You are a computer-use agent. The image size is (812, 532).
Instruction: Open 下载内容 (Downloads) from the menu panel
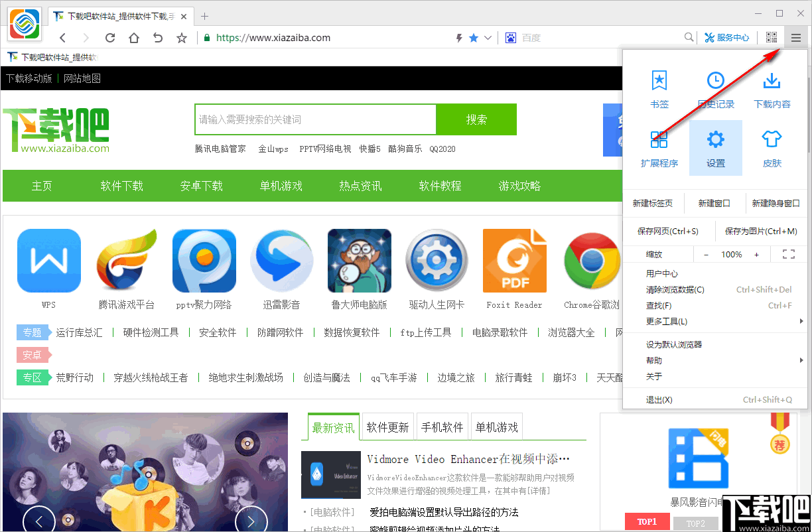[772, 88]
